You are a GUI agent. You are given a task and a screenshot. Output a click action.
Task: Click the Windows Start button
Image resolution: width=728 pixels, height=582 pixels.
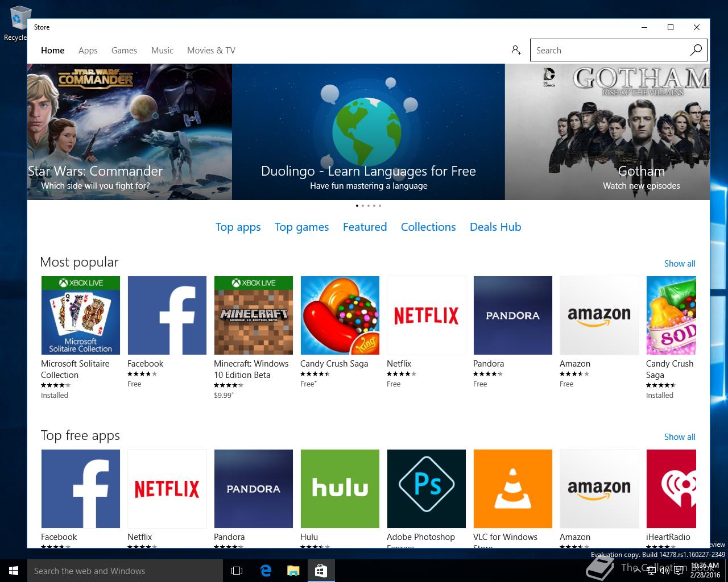click(14, 571)
